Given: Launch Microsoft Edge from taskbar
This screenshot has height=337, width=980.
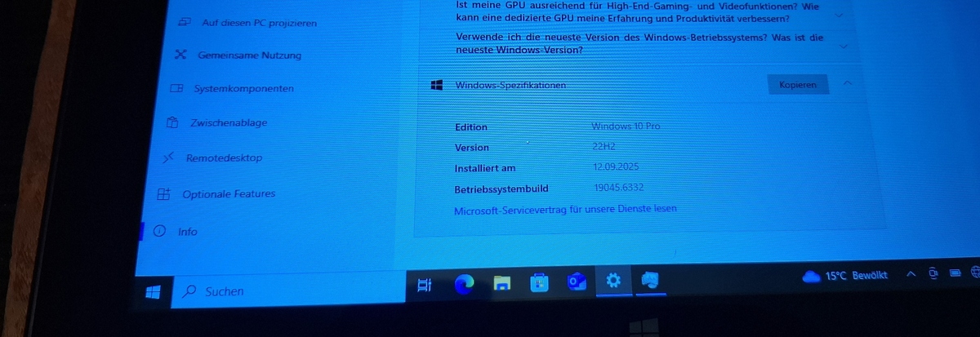Looking at the screenshot, I should [x=465, y=284].
